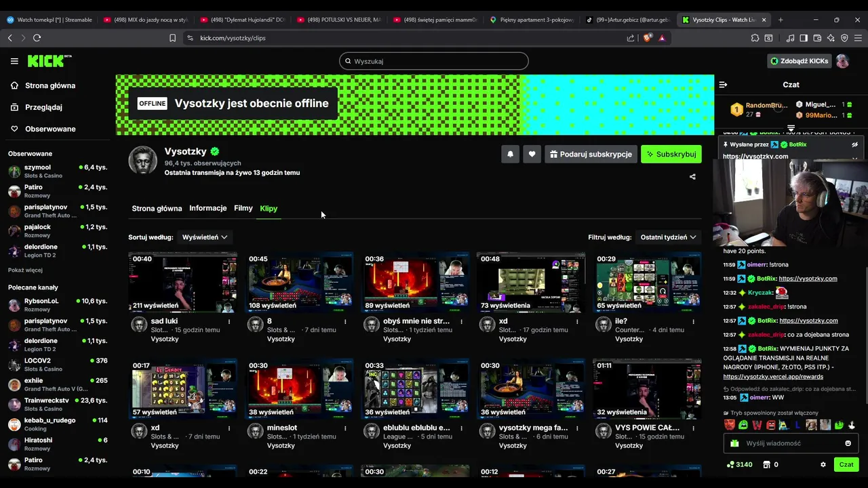Hide the pinned BotRix message

(854, 144)
